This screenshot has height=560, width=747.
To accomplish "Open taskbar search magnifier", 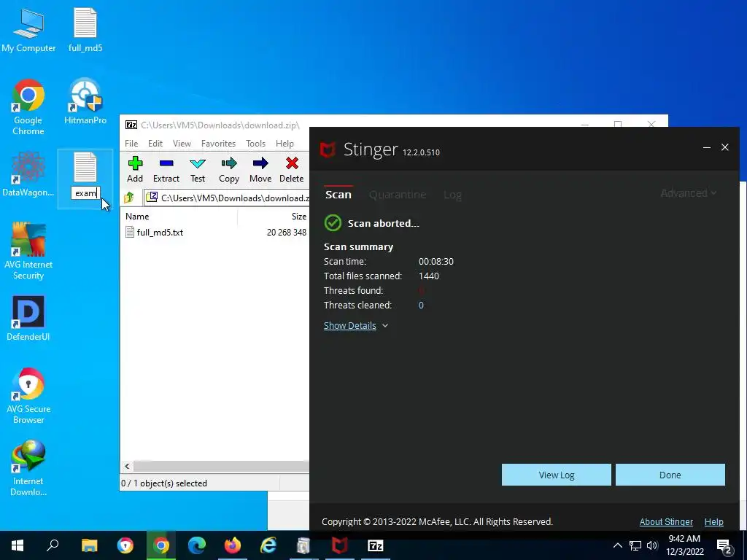I will 53,545.
